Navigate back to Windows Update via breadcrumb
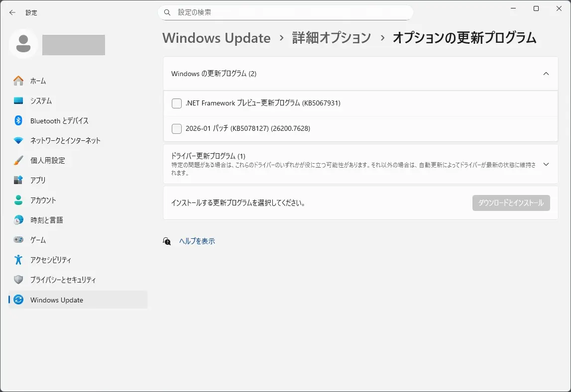 click(x=216, y=38)
